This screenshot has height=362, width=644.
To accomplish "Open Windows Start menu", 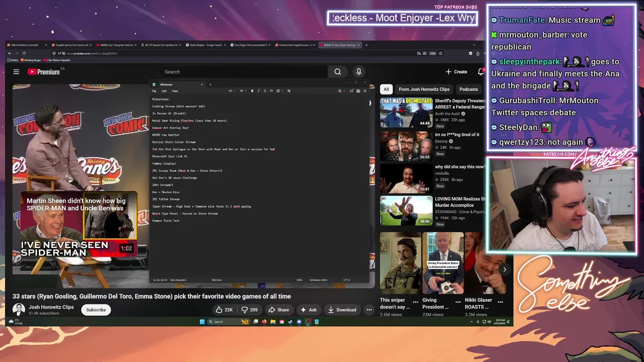I will pyautogui.click(x=202, y=322).
